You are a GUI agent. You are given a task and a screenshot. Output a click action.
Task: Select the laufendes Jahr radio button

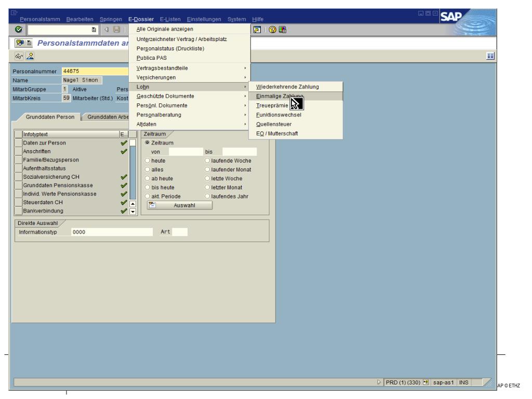(207, 196)
